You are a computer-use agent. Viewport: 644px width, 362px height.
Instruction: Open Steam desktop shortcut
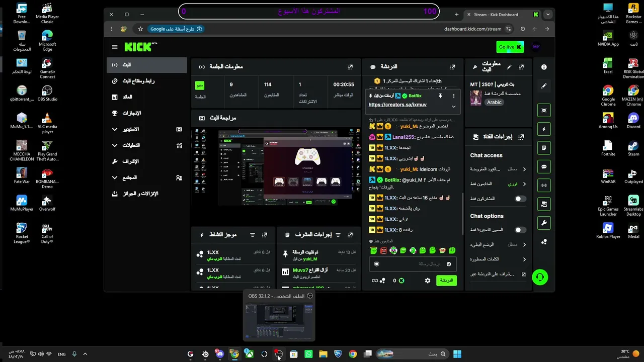pyautogui.click(x=633, y=148)
